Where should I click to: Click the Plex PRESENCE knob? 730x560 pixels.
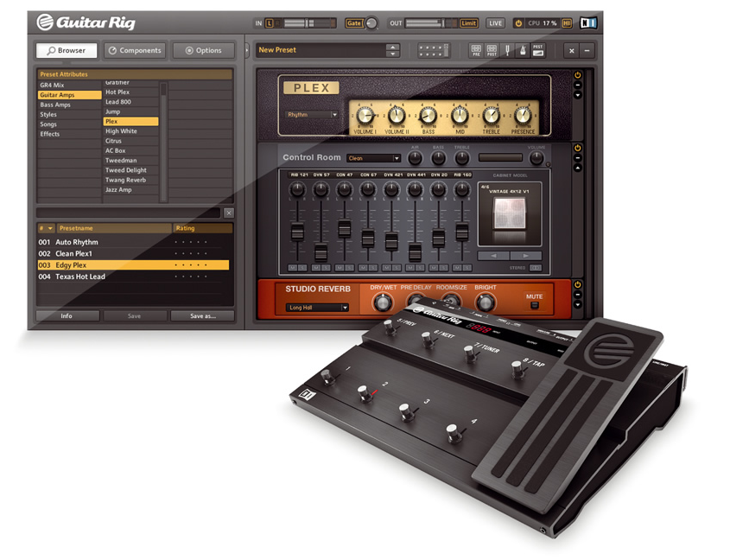(x=523, y=115)
